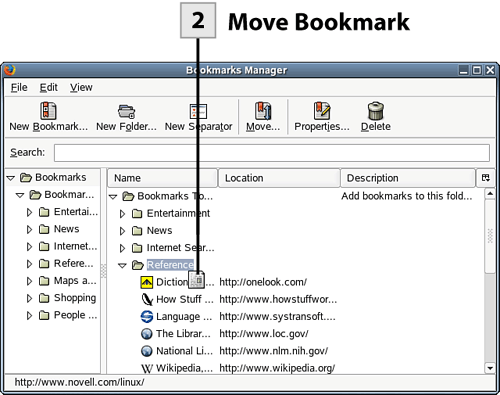Open the Edit menu
Image resolution: width=500 pixels, height=395 pixels.
(49, 87)
